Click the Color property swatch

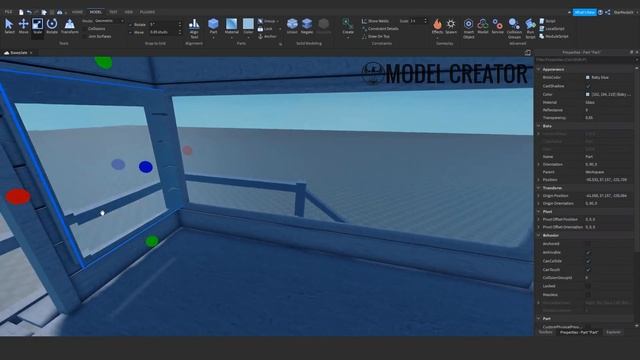tap(588, 94)
